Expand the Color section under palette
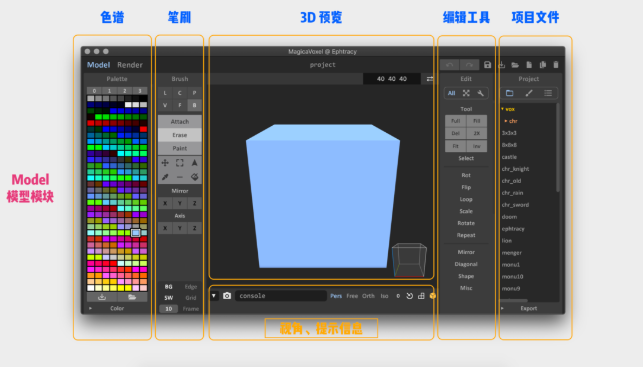643x367 pixels. [117, 308]
